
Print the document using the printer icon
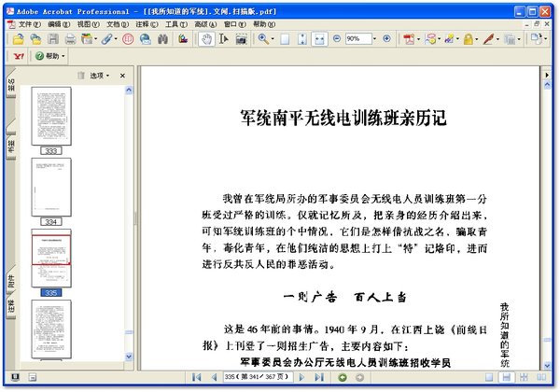pyautogui.click(x=70, y=39)
